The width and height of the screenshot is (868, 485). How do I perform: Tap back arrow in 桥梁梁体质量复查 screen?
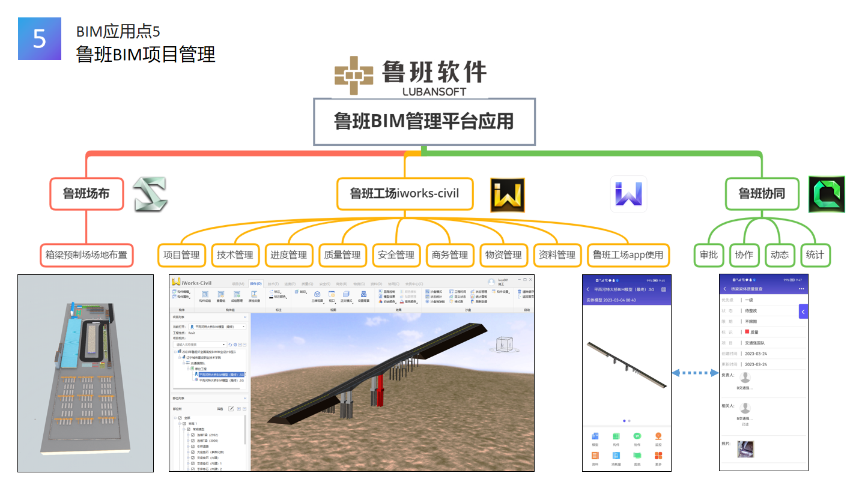(725, 289)
